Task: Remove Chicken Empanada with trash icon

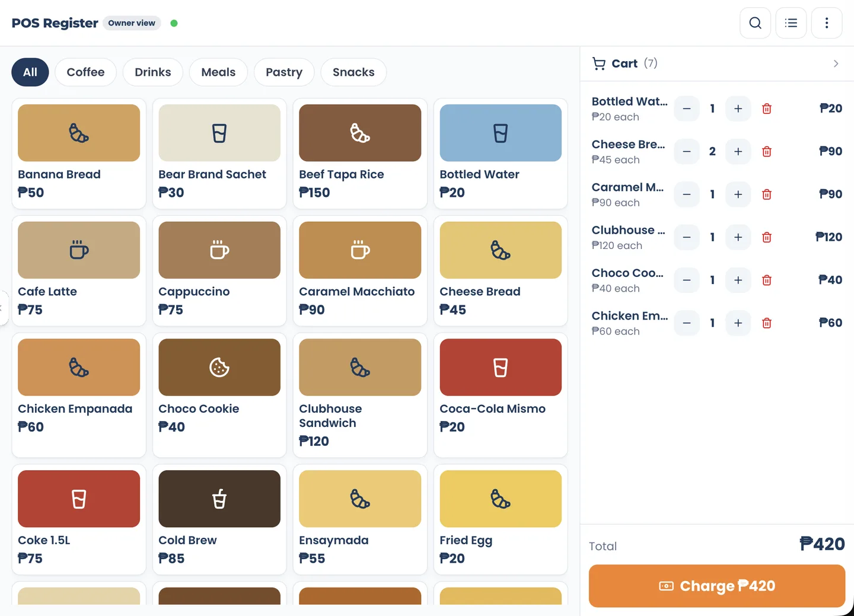Action: click(766, 323)
